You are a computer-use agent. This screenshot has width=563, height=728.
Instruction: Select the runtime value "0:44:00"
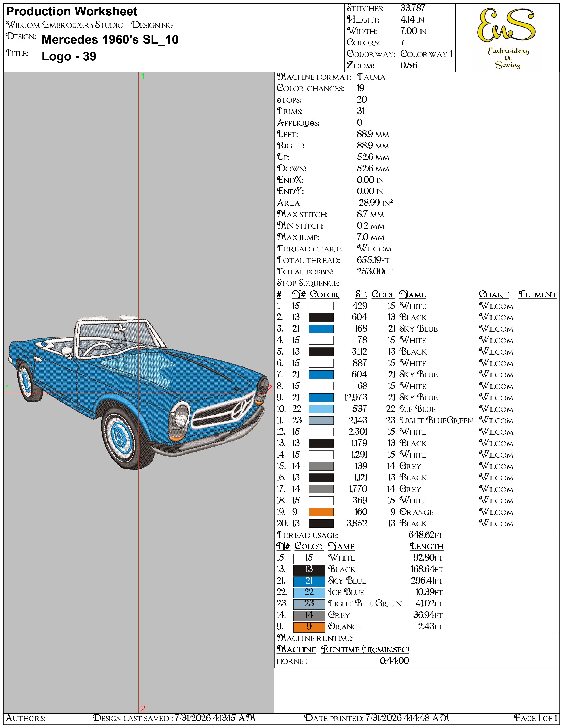point(394,661)
